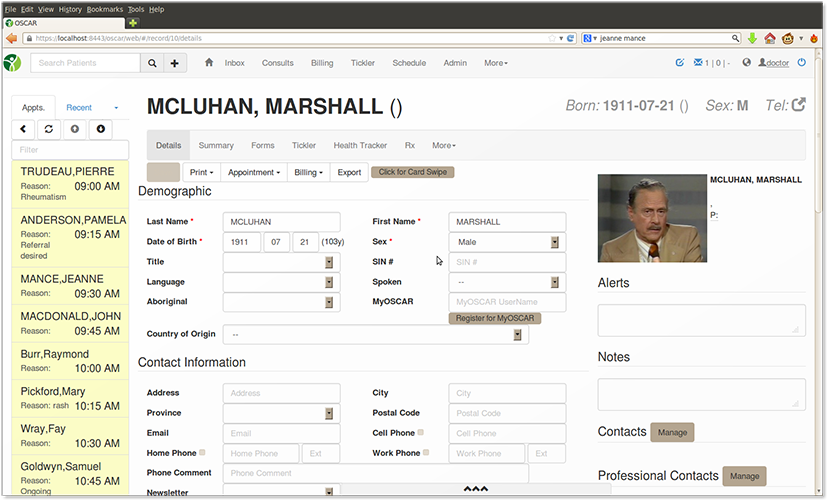Open the Spoken language dropdown

507,282
